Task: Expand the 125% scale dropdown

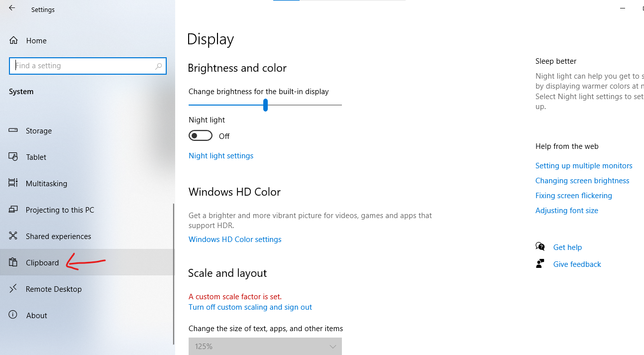Action: pyautogui.click(x=265, y=346)
